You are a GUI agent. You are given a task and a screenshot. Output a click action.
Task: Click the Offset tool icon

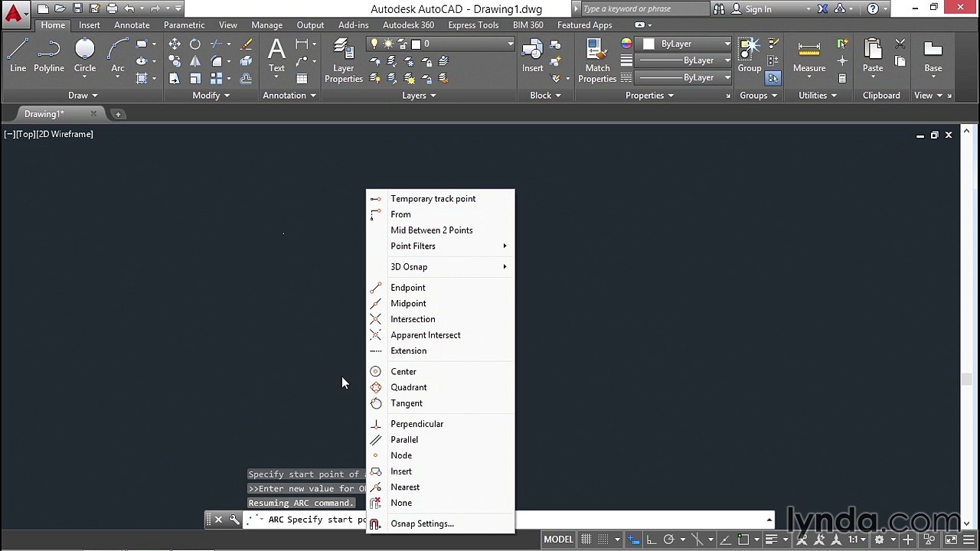coord(246,78)
